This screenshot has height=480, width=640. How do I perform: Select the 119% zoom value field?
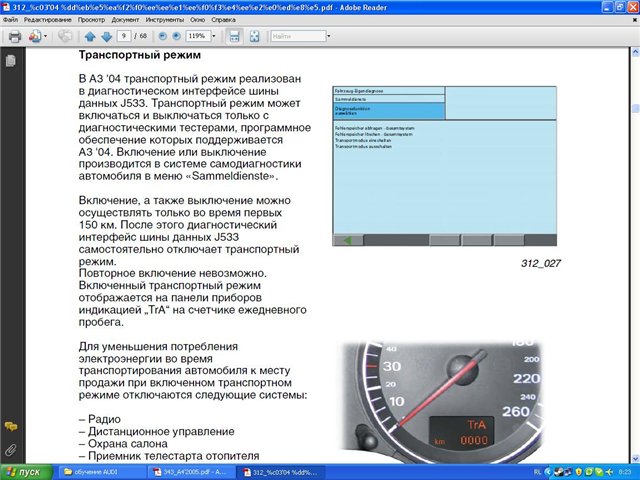coord(198,36)
